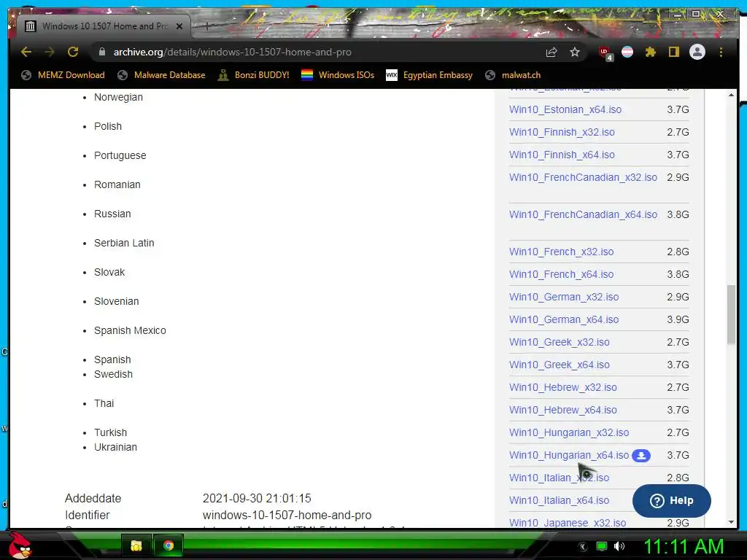Open the Malware Database bookmark
Screen dimensions: 747x560
(x=161, y=75)
